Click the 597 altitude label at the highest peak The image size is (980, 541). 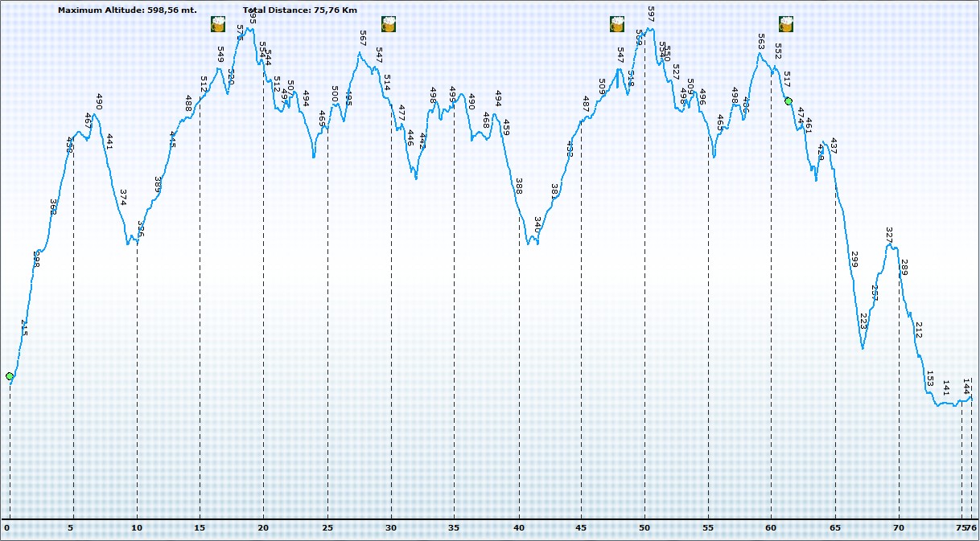tap(651, 14)
